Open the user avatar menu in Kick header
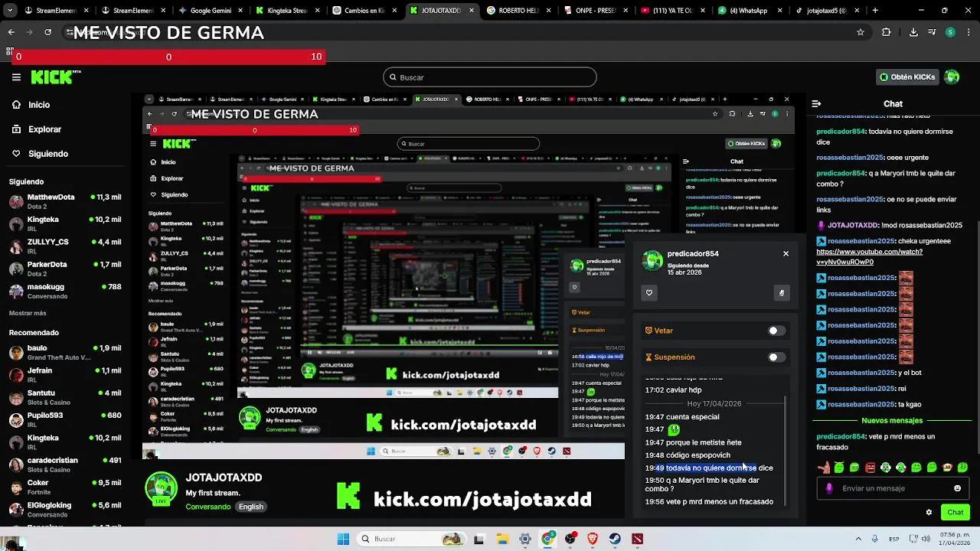This screenshot has height=551, width=980. tap(952, 77)
